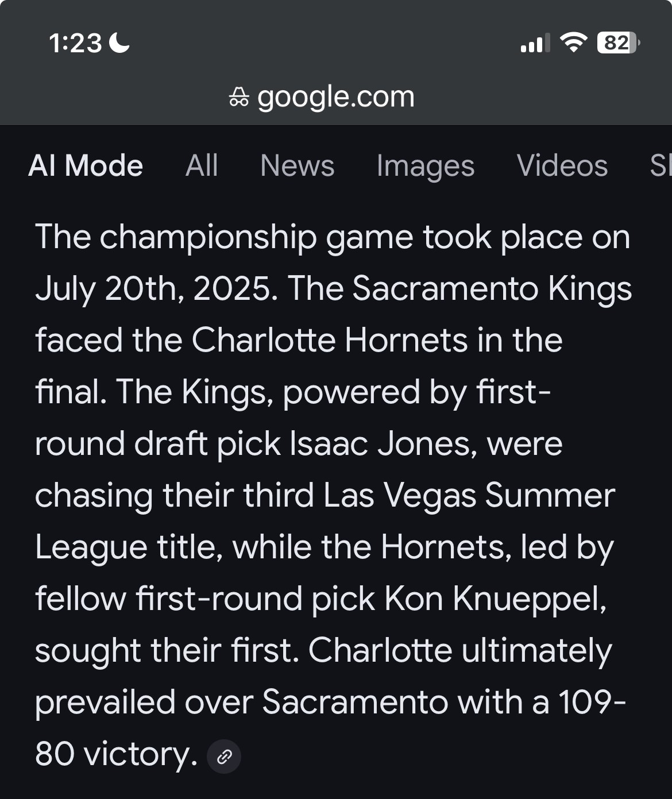Viewport: 672px width, 799px height.
Task: Switch to the News tab
Action: coord(297,166)
